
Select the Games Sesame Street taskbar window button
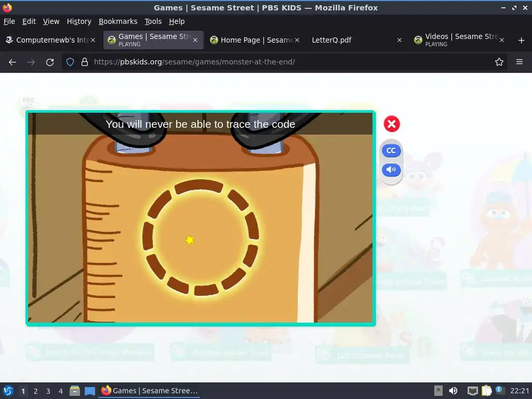pyautogui.click(x=149, y=391)
